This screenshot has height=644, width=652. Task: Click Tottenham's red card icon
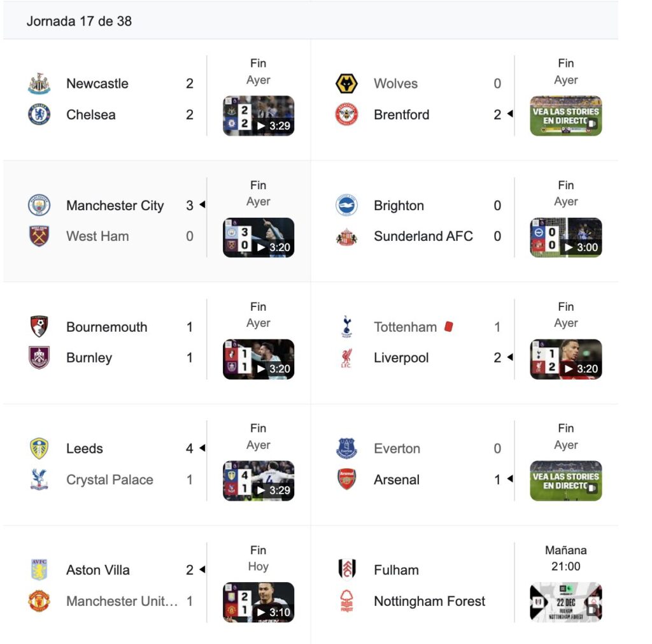tap(448, 327)
